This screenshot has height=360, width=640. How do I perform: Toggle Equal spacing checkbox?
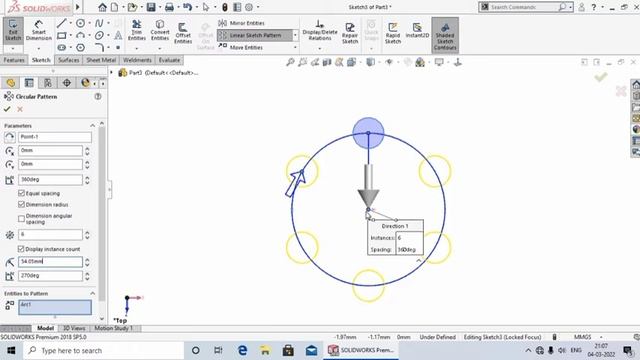pyautogui.click(x=21, y=193)
